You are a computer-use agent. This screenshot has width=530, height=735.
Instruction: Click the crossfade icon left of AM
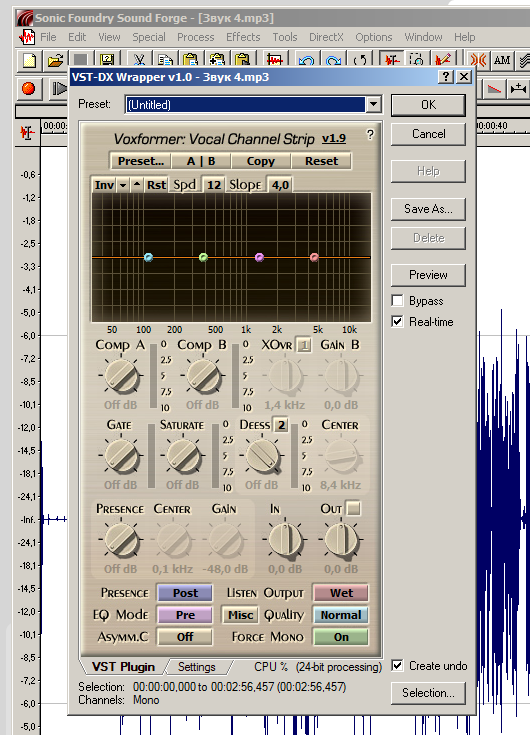pos(478,60)
